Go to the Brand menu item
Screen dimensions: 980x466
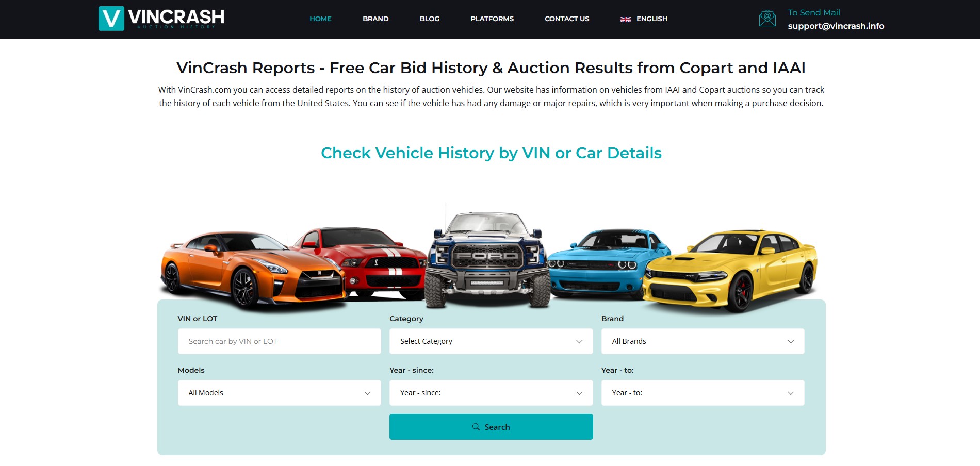pyautogui.click(x=375, y=19)
